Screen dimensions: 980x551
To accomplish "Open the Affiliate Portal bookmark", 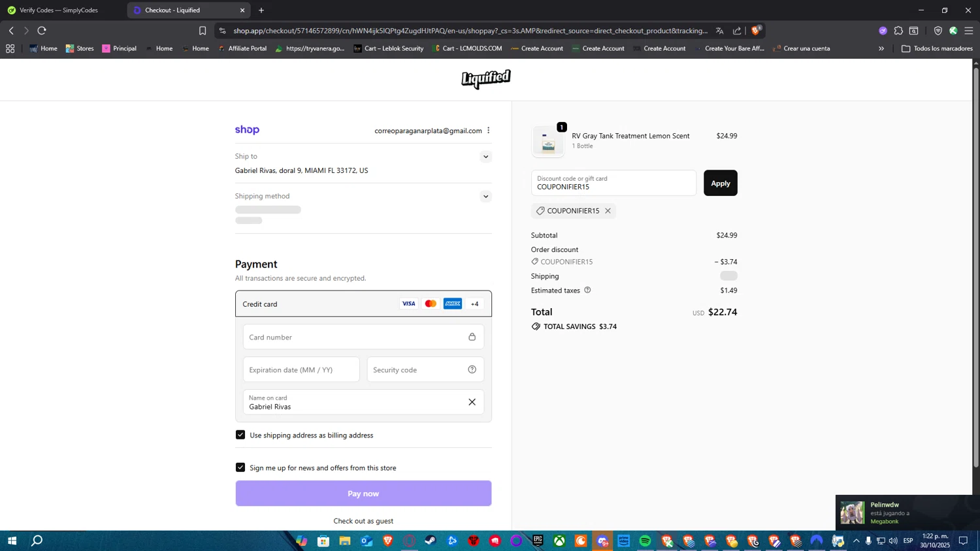I will [242, 48].
